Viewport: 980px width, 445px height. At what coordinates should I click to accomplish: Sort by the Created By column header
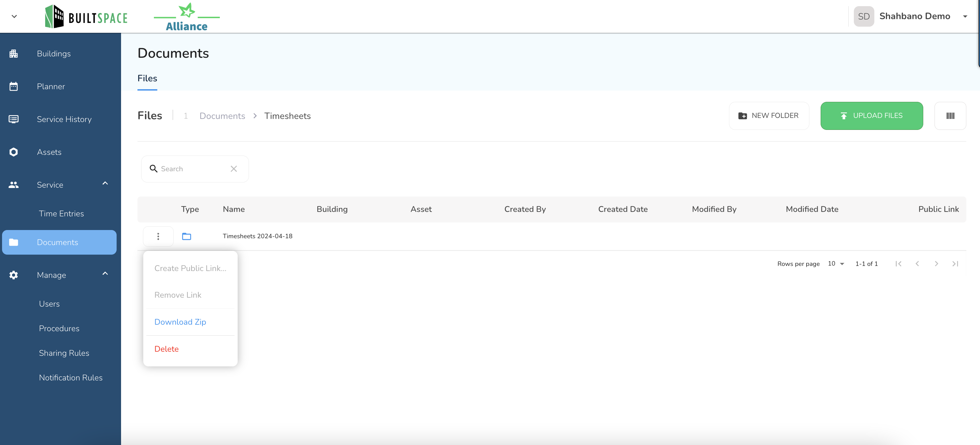[x=525, y=209]
